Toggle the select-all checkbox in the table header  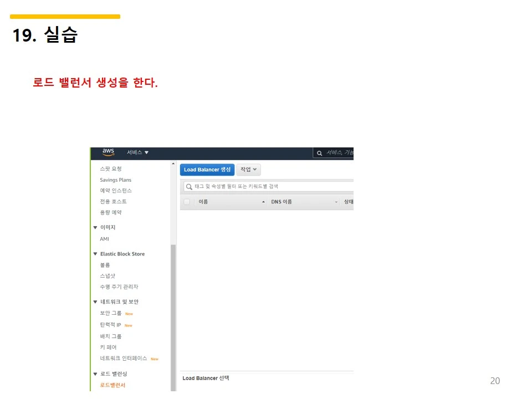(187, 202)
